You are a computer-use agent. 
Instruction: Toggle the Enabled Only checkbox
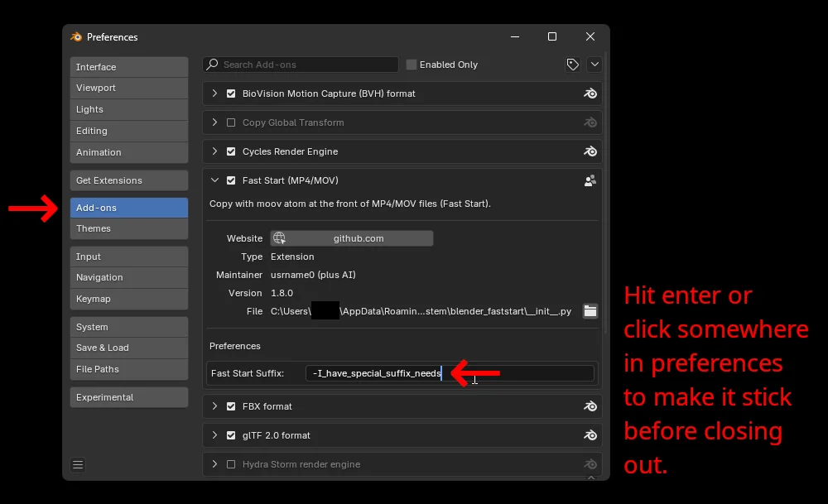412,65
